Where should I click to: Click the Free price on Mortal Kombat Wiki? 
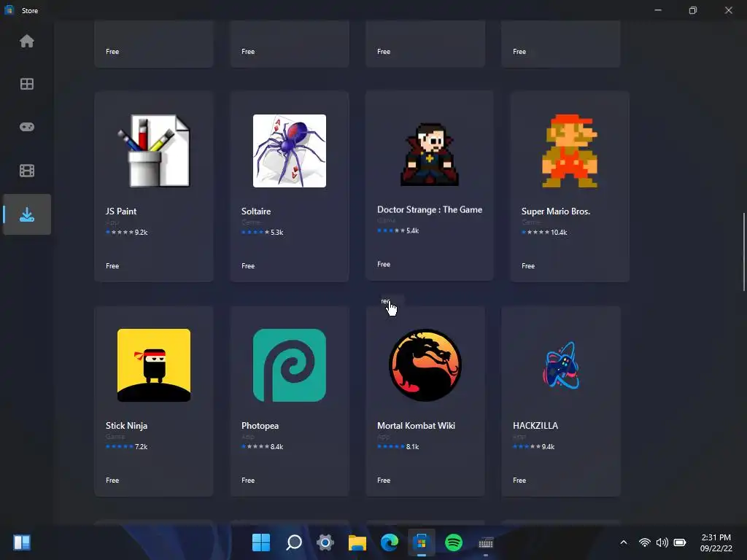[384, 480]
